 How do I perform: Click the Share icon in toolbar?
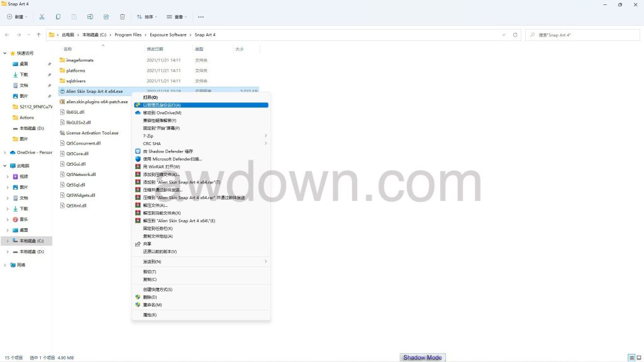pyautogui.click(x=106, y=16)
